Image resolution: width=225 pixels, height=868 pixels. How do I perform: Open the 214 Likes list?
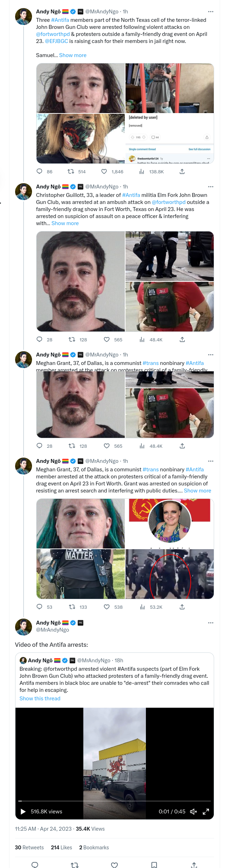(x=62, y=848)
